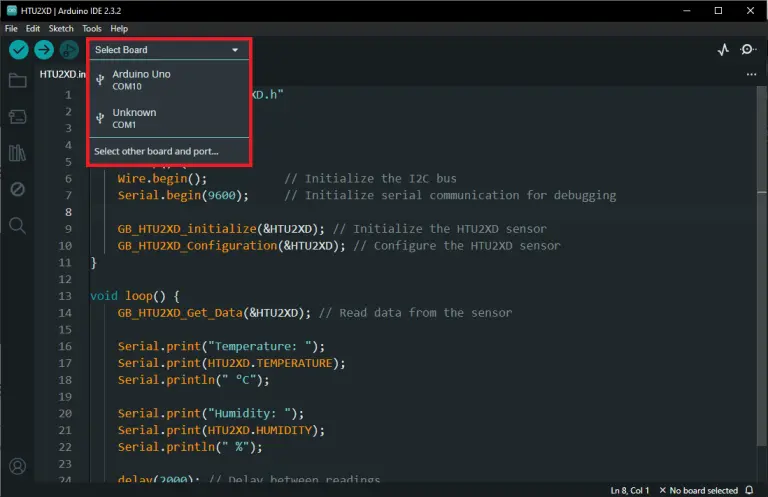The width and height of the screenshot is (768, 497).
Task: Click the GB_HTU2XD_initialize function call
Action: [221, 229]
